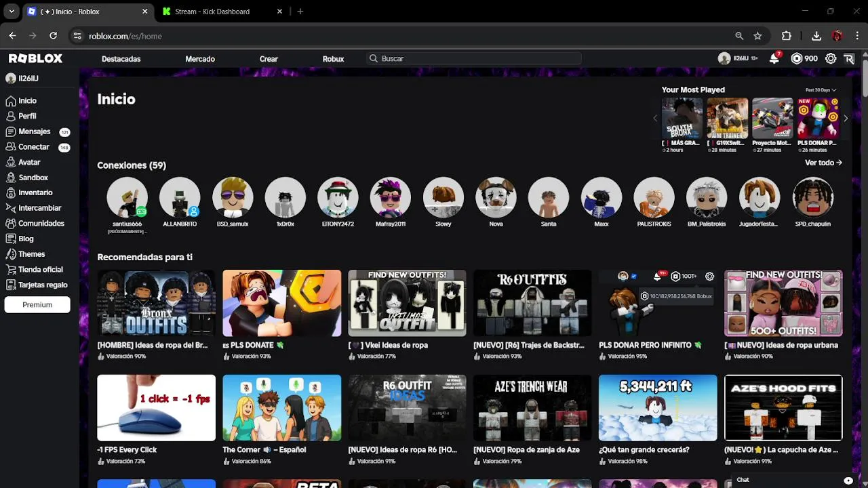Open the II26IIJ username in sidebar
The width and height of the screenshot is (868, 488).
click(28, 79)
